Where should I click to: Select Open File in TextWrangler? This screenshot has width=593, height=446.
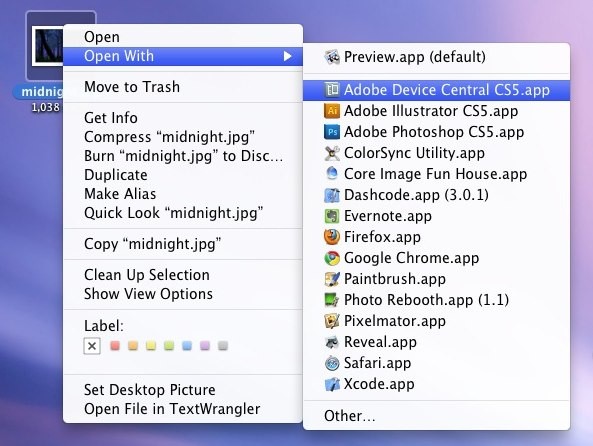click(183, 409)
